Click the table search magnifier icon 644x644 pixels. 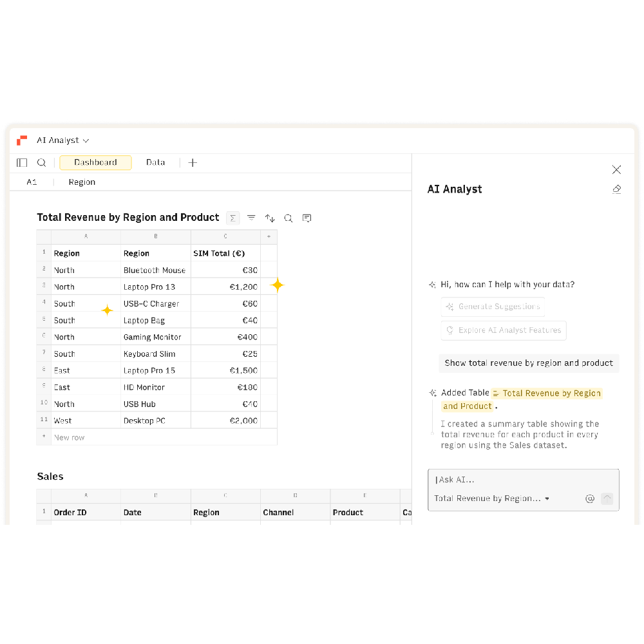[x=289, y=218]
